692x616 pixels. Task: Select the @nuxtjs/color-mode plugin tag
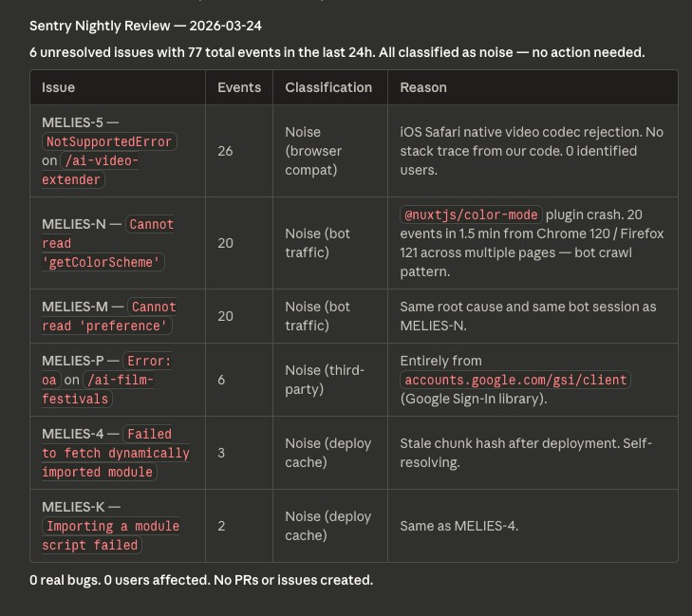[x=471, y=215]
